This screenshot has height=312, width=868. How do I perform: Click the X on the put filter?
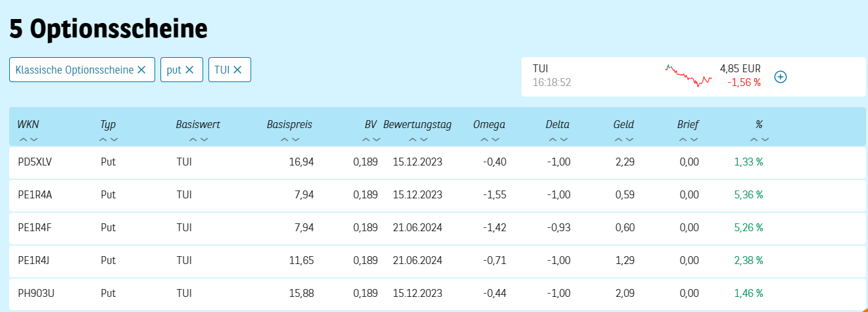tap(189, 70)
